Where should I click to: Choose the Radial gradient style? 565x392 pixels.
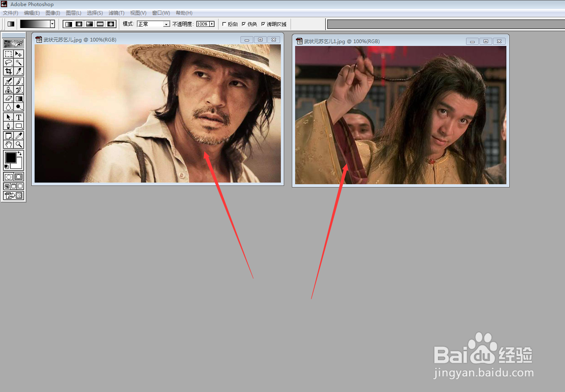coord(79,24)
